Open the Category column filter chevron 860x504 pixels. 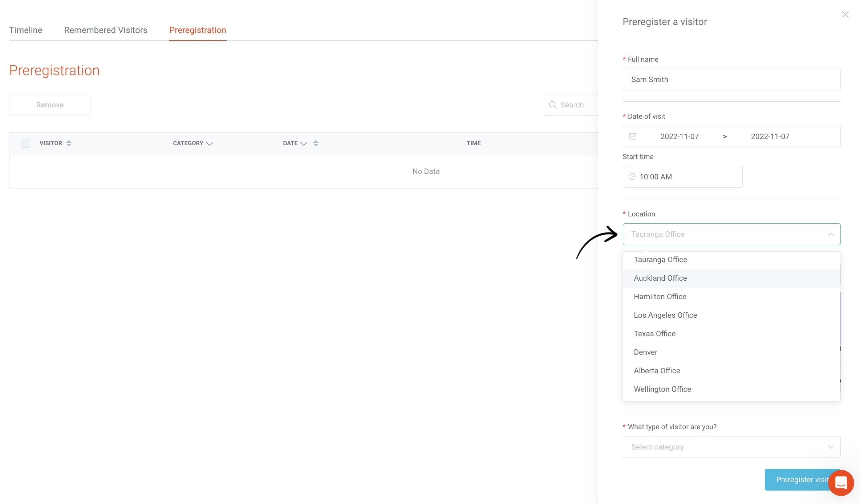(x=209, y=144)
